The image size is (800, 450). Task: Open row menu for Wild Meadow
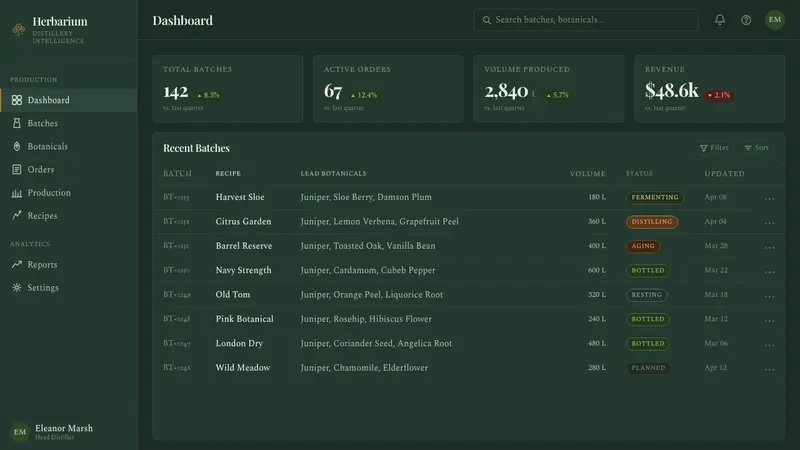click(x=769, y=369)
